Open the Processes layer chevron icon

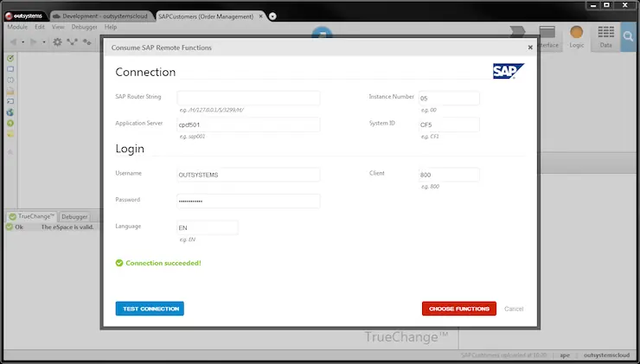(517, 32)
